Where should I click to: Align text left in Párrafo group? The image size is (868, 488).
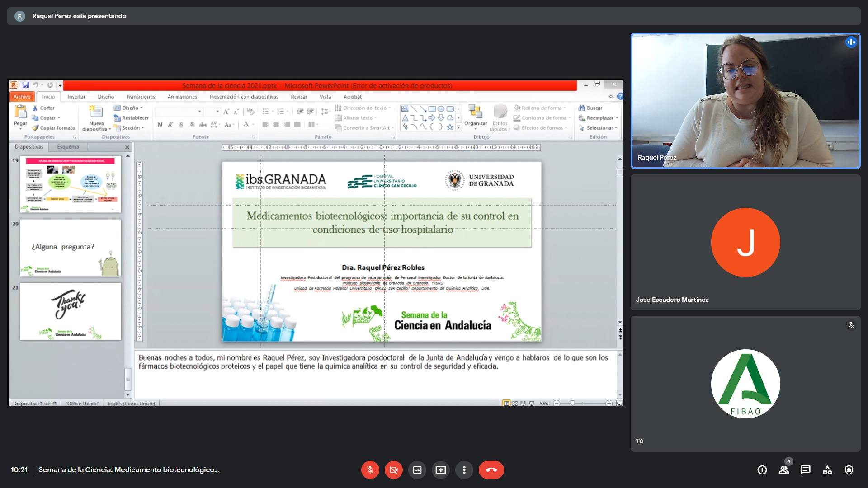266,125
